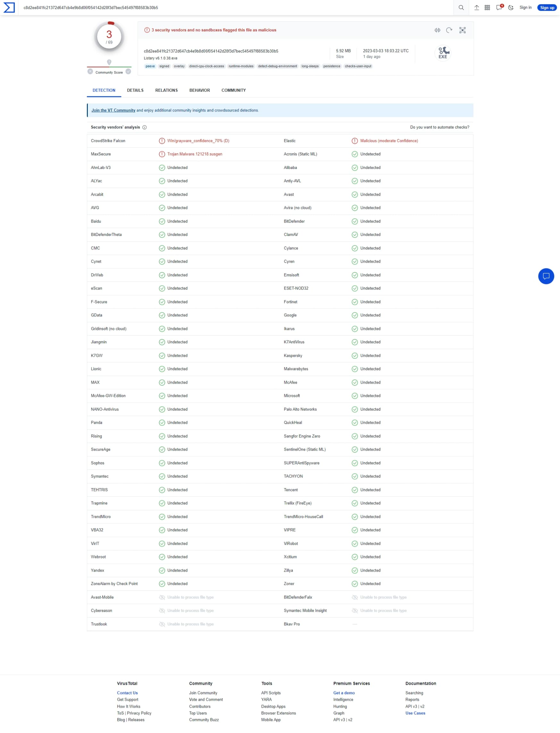
Task: Click Contact Us footer link
Action: [x=127, y=693]
